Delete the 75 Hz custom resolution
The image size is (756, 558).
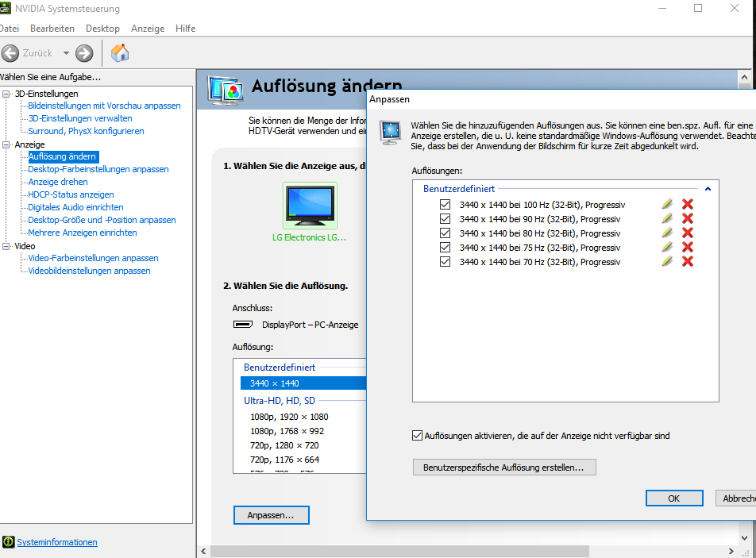coord(688,247)
